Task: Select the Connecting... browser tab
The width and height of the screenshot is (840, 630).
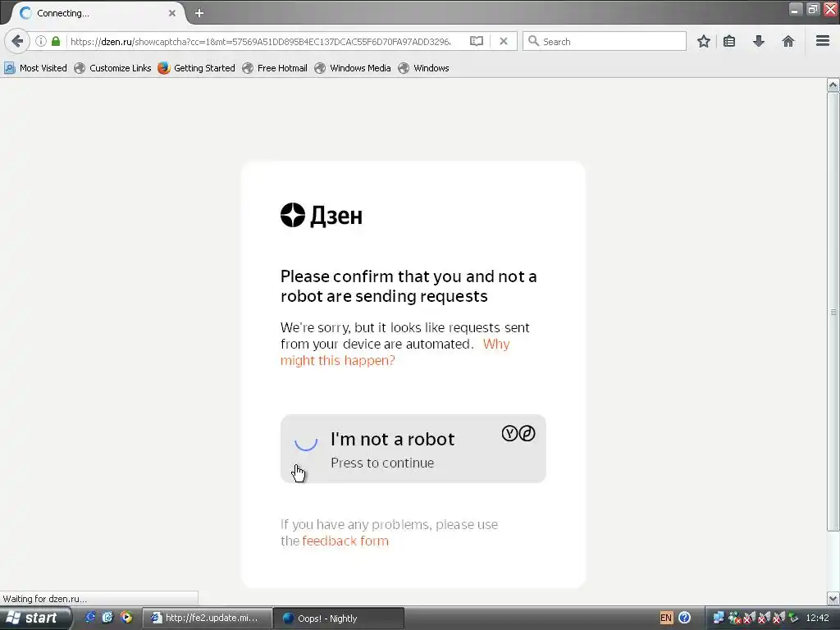Action: click(97, 13)
